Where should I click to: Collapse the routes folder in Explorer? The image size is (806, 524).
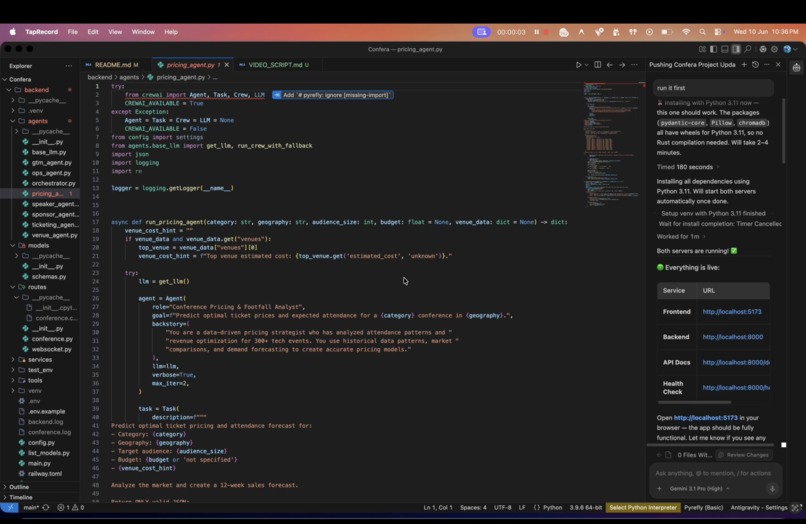(x=36, y=287)
